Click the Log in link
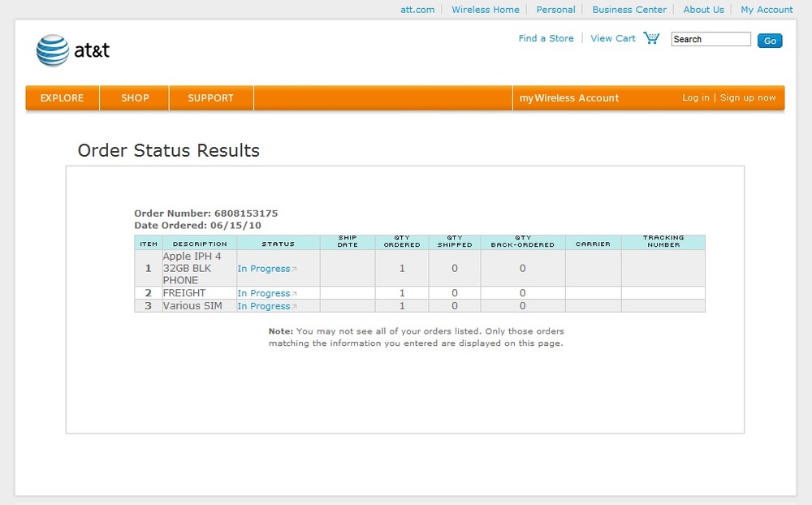This screenshot has width=812, height=505. [695, 98]
